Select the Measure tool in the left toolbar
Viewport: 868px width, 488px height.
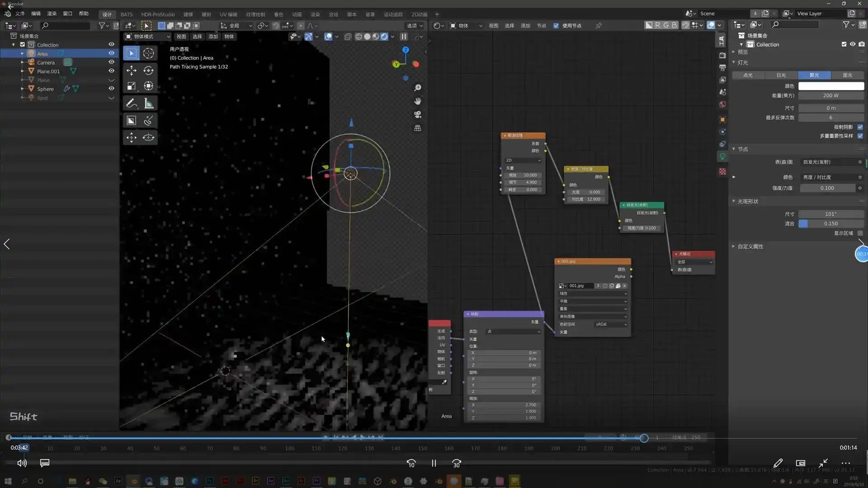(149, 103)
